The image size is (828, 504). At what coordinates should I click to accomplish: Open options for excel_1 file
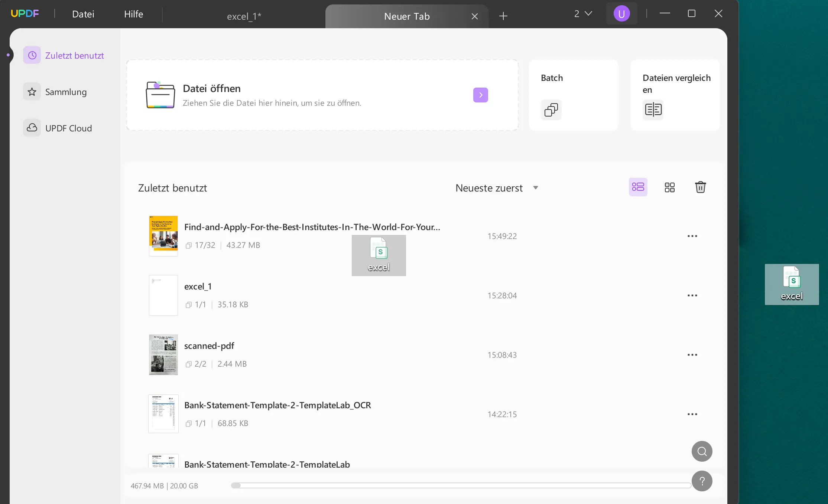[x=692, y=295]
